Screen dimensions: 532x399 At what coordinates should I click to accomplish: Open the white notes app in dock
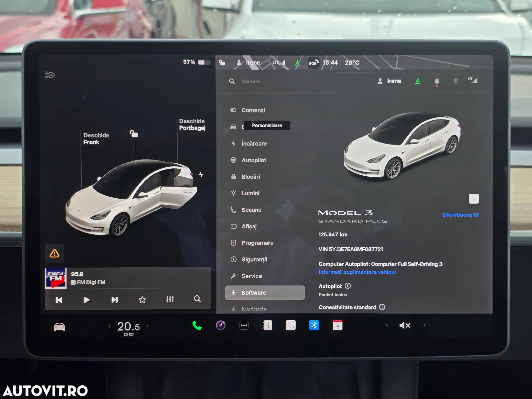coord(291,325)
